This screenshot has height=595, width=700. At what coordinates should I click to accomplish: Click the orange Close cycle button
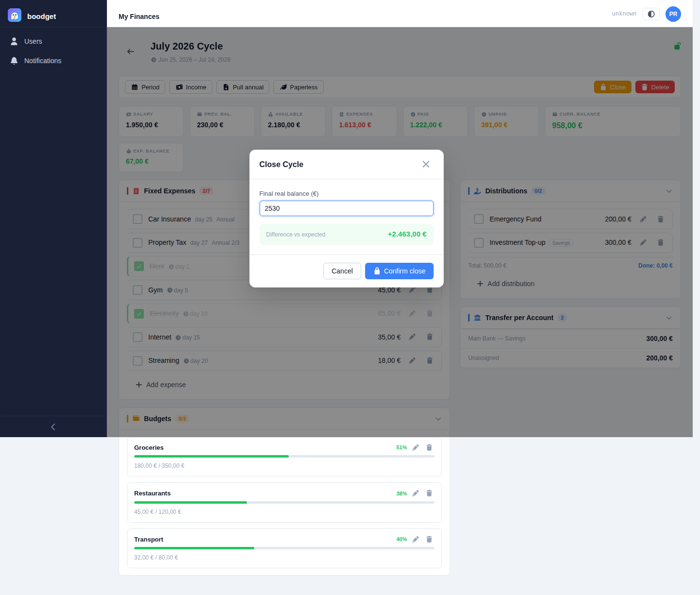tap(612, 87)
